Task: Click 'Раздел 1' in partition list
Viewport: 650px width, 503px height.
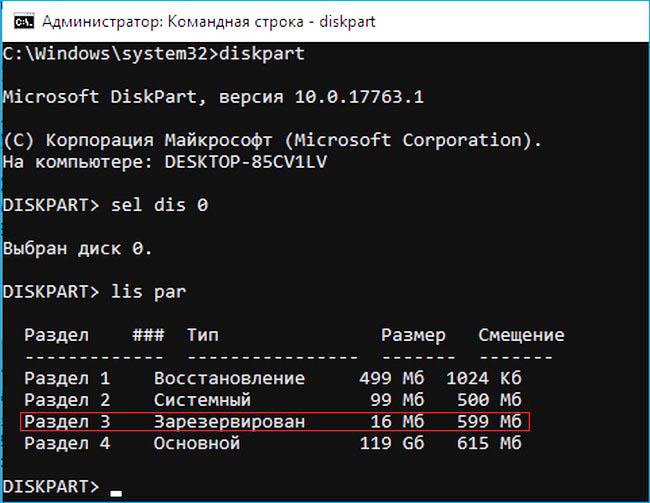Action: (67, 378)
